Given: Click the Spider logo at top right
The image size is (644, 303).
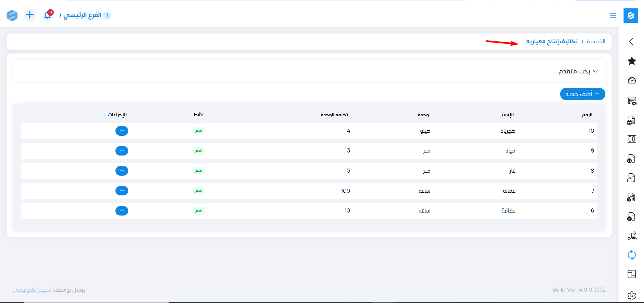Looking at the screenshot, I should tap(631, 16).
